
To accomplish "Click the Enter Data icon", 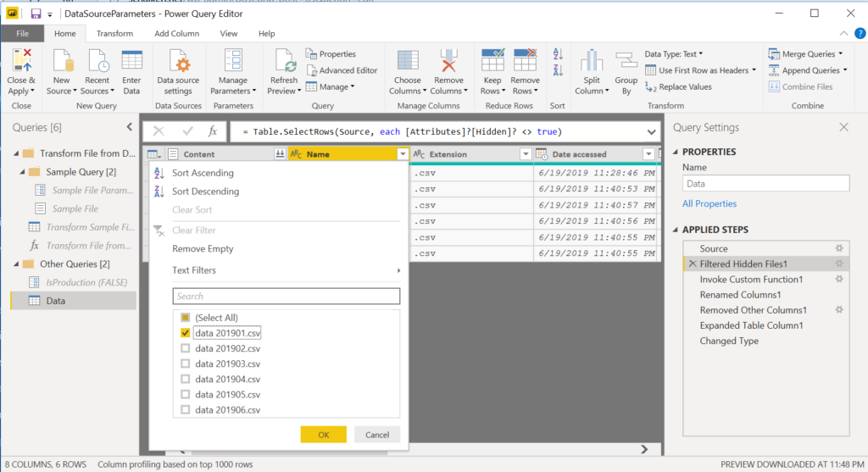I will pos(131,60).
